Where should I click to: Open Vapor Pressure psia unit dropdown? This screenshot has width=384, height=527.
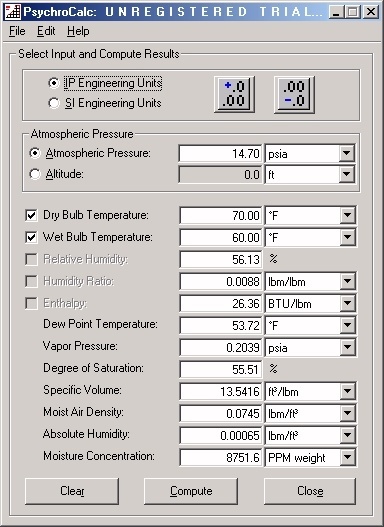pyautogui.click(x=347, y=348)
